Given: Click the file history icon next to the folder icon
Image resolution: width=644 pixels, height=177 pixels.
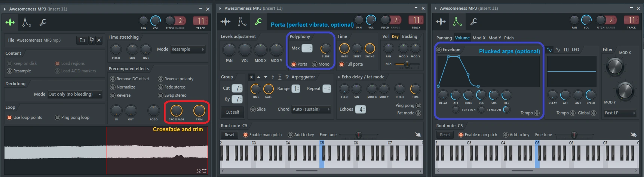Looking at the screenshot, I should click(91, 40).
